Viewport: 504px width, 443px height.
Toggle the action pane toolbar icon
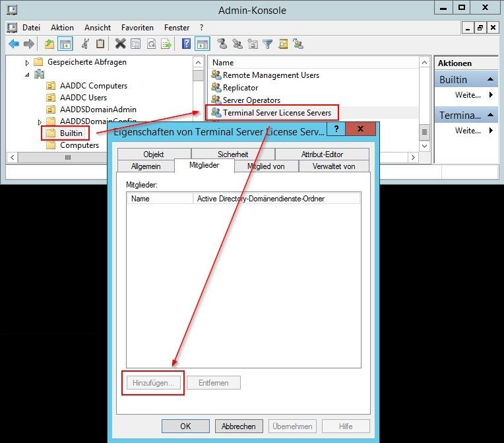click(203, 44)
